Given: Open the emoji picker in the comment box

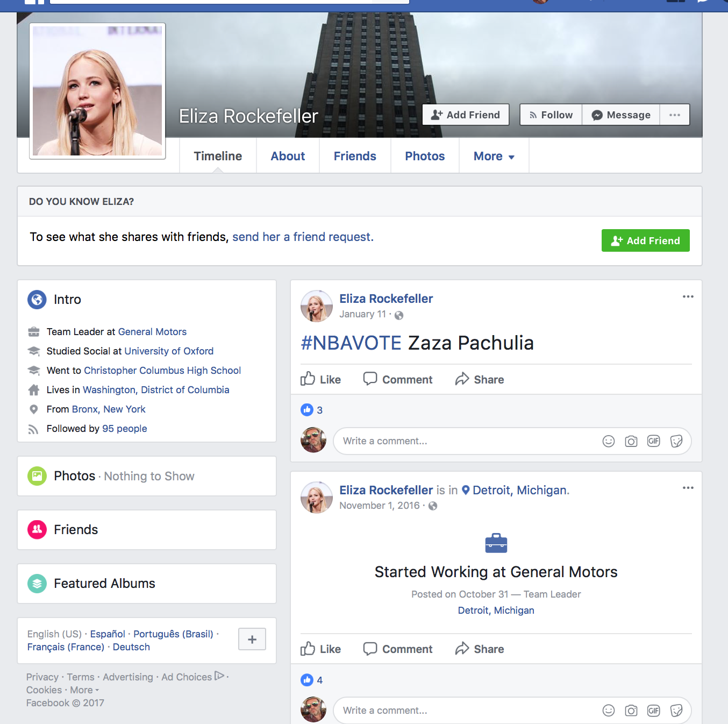Looking at the screenshot, I should pyautogui.click(x=608, y=441).
